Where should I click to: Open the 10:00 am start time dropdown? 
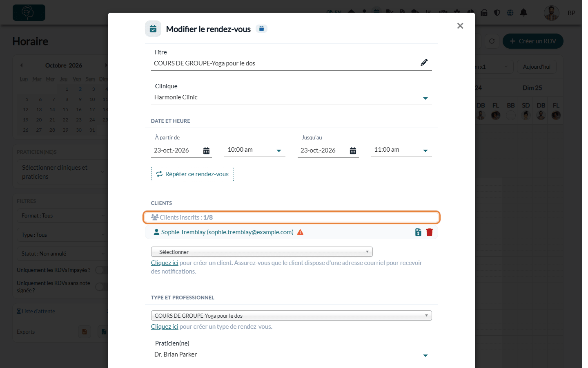(255, 150)
